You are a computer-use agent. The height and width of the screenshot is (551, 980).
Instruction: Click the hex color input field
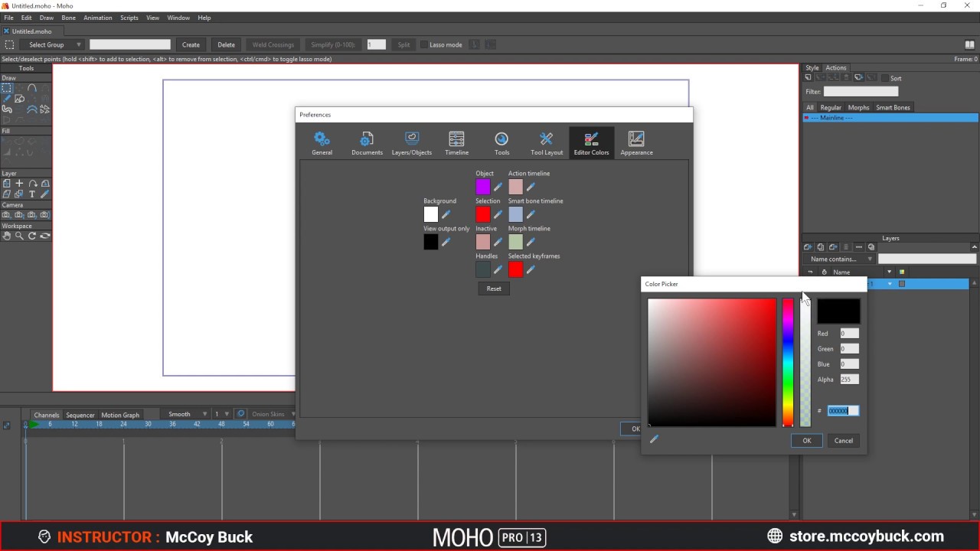coord(843,411)
